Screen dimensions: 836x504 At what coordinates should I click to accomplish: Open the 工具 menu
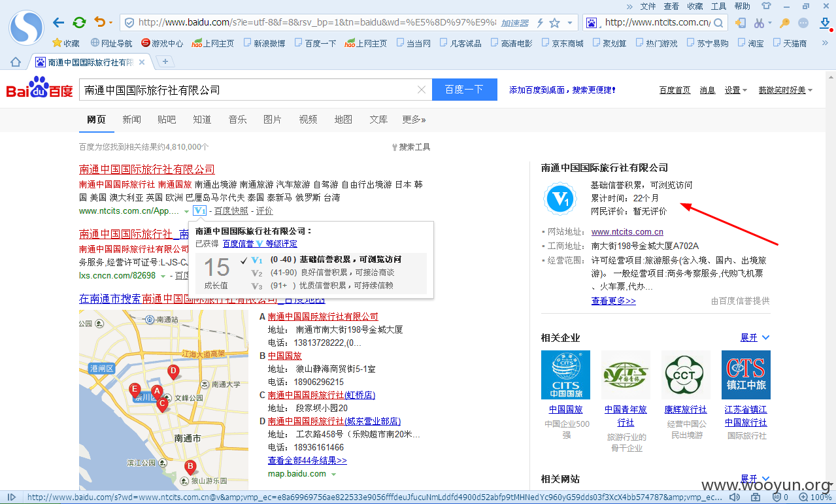pyautogui.click(x=718, y=6)
